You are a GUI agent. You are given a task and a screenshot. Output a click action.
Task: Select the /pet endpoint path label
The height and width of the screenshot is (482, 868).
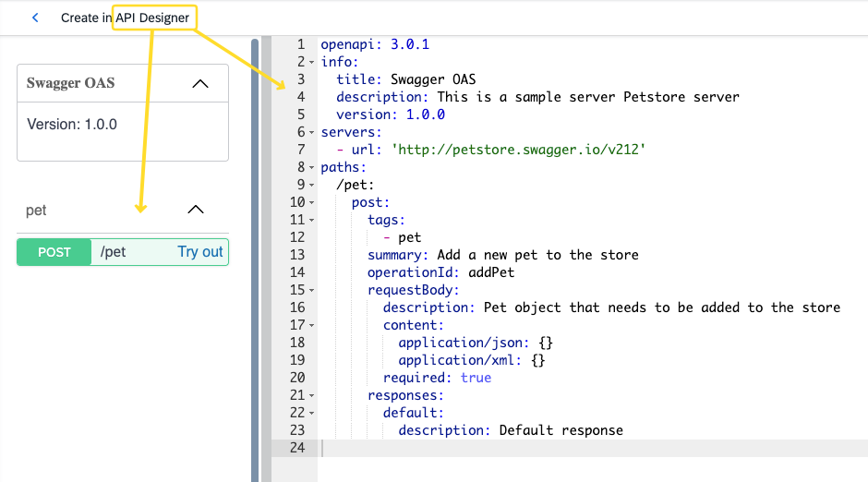click(113, 252)
